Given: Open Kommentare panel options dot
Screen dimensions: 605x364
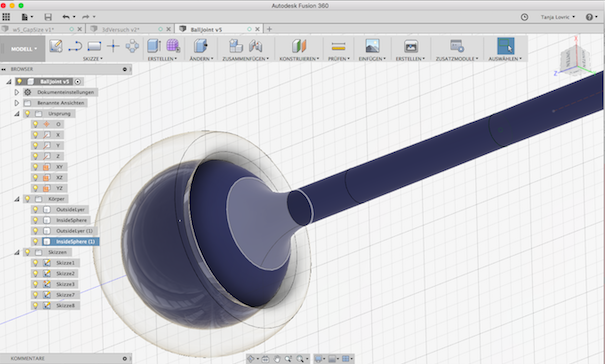Looking at the screenshot, I should 125,358.
